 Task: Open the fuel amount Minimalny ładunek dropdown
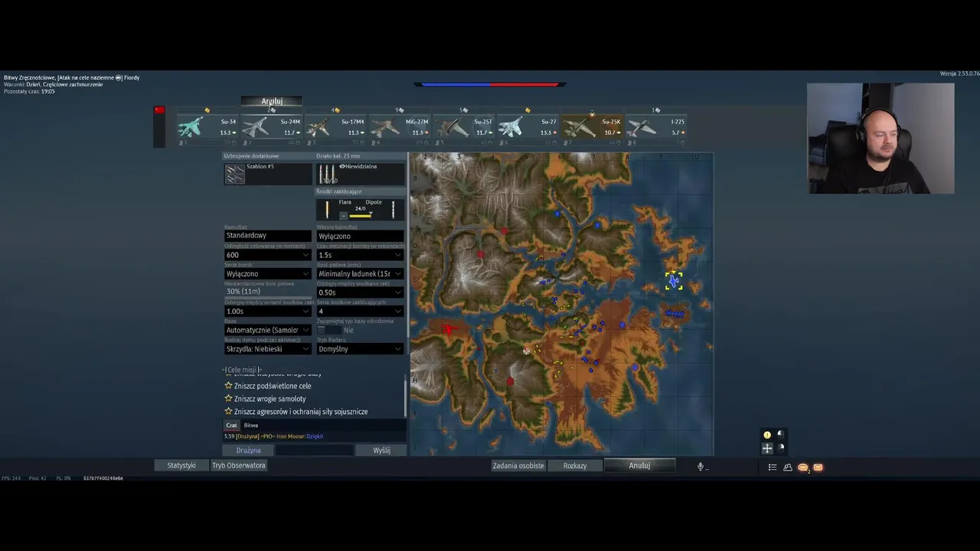tap(360, 273)
